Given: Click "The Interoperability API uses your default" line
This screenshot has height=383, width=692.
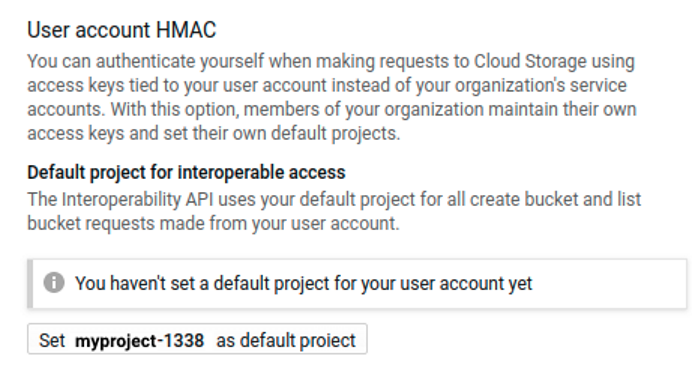Looking at the screenshot, I should [334, 199].
